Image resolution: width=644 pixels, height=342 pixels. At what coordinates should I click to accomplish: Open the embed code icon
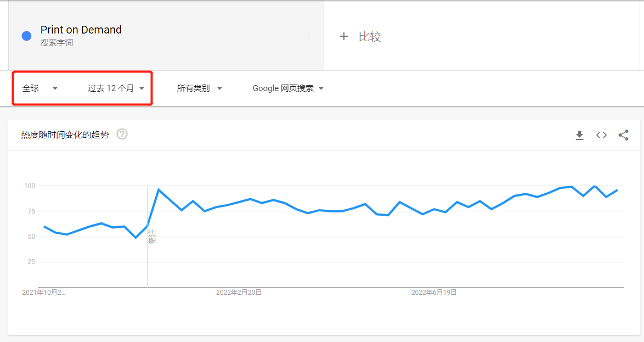(x=602, y=135)
